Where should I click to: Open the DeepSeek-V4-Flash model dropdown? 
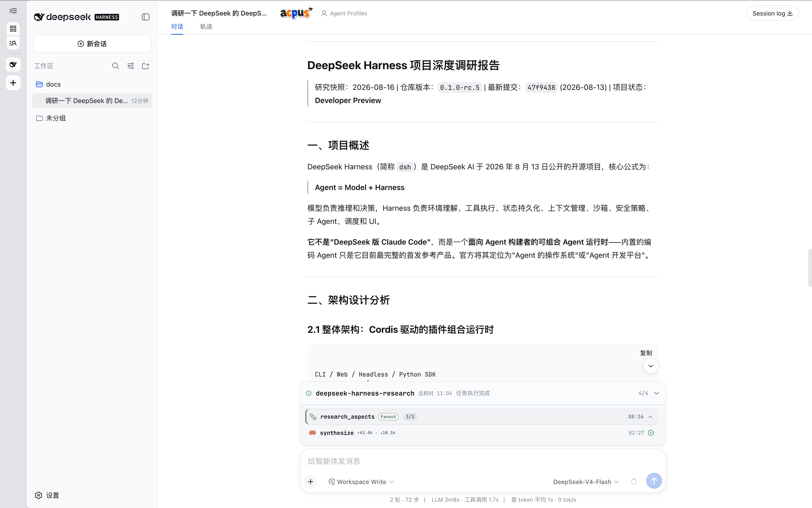(586, 482)
